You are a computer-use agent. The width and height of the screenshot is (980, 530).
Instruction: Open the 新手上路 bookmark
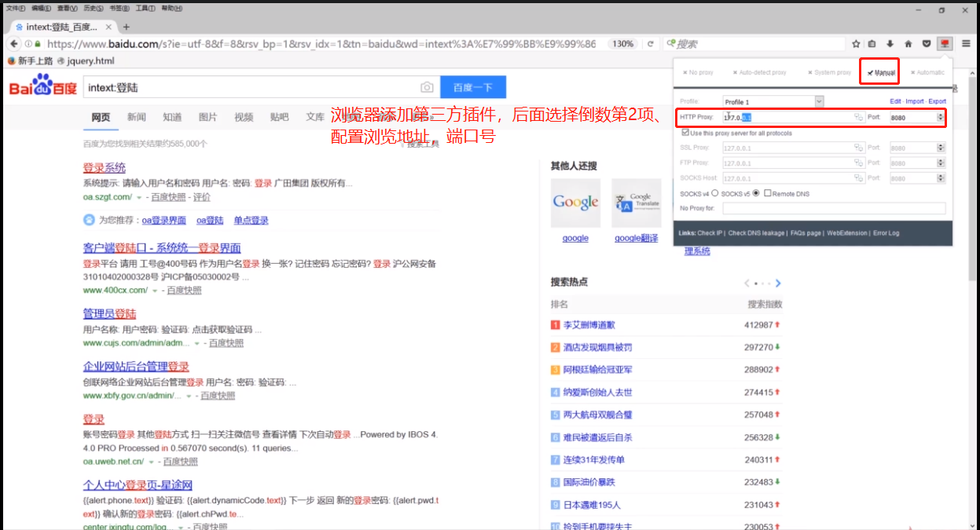tap(30, 60)
